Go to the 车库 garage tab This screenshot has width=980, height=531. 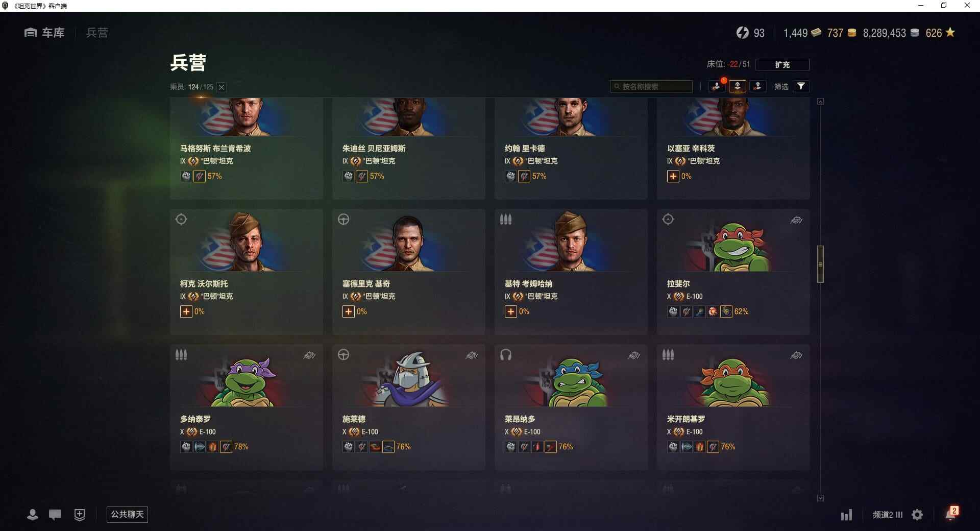(x=44, y=33)
